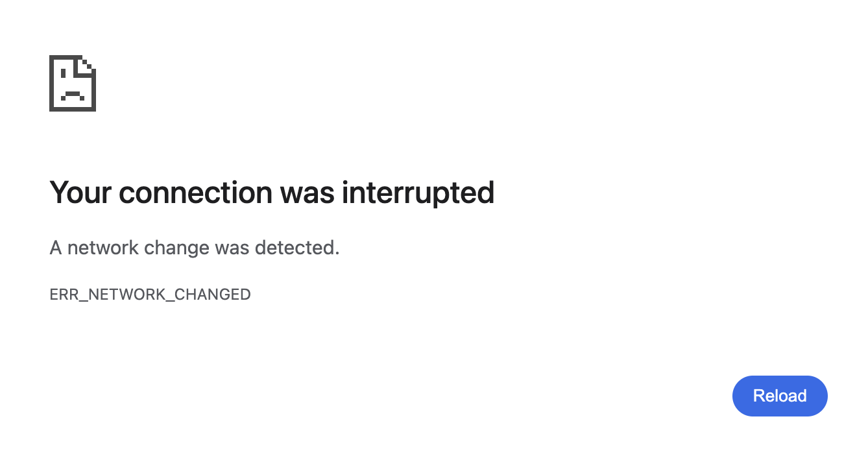Click the word "detected" in the description

click(295, 247)
